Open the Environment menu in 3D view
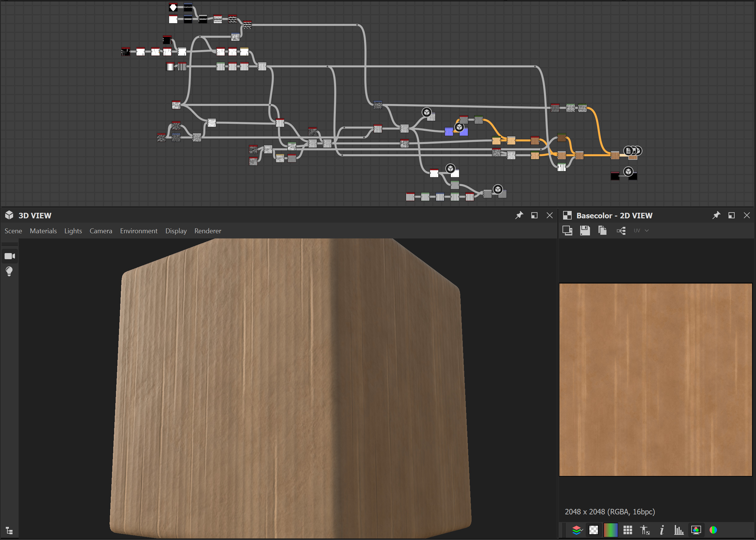The height and width of the screenshot is (540, 756). point(139,231)
